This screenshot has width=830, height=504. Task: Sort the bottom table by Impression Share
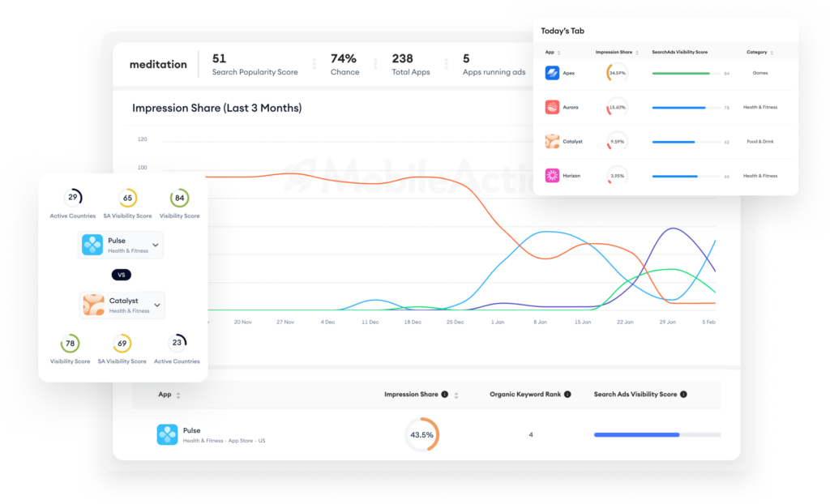tap(456, 395)
